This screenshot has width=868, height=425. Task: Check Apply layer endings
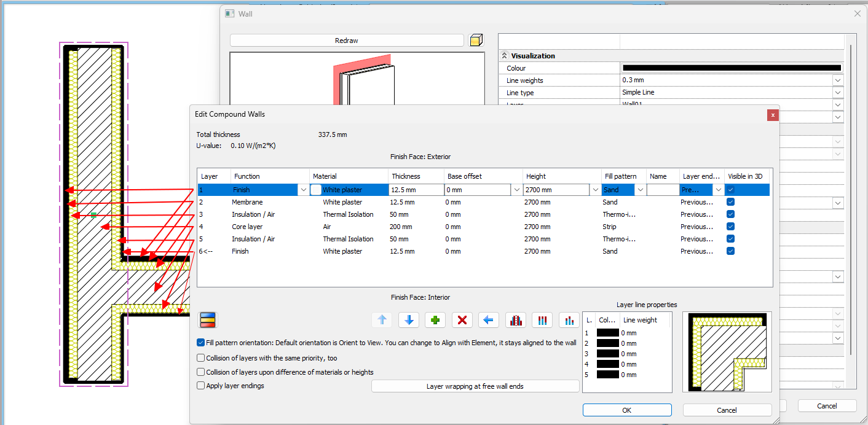click(x=200, y=386)
